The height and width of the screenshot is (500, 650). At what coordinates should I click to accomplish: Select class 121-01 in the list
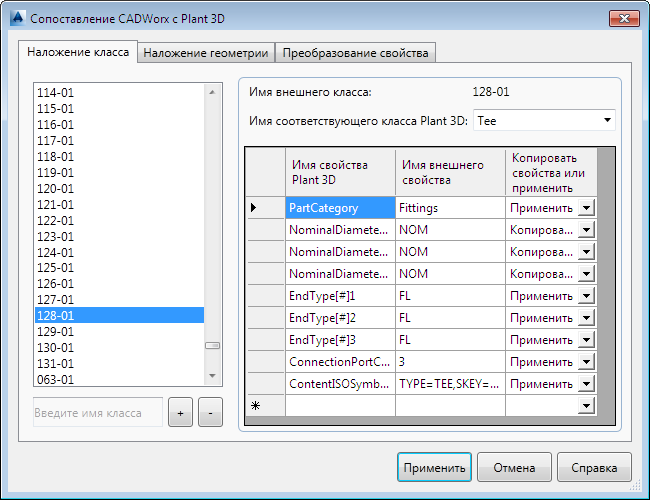pos(119,204)
